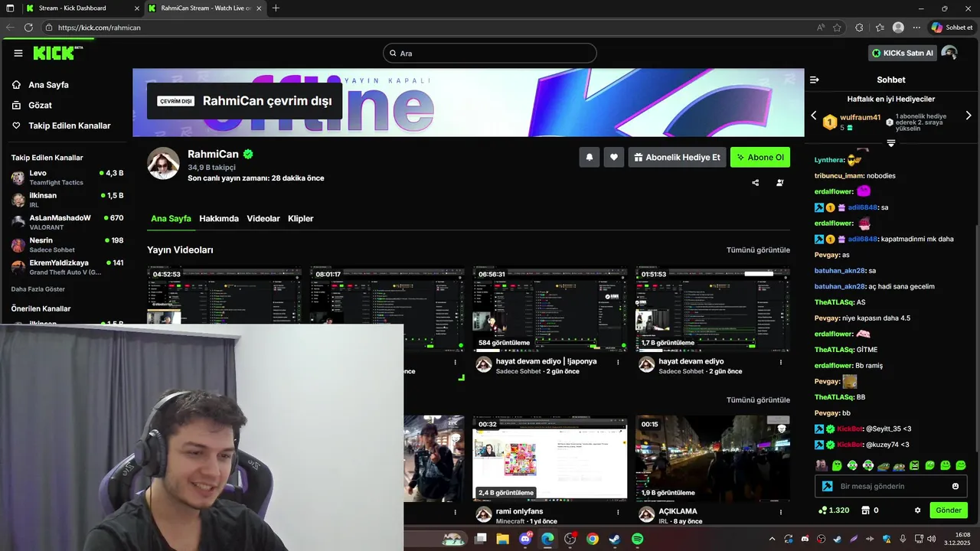Screen dimensions: 980x551
Task: Show previous top gifter
Action: click(x=814, y=116)
